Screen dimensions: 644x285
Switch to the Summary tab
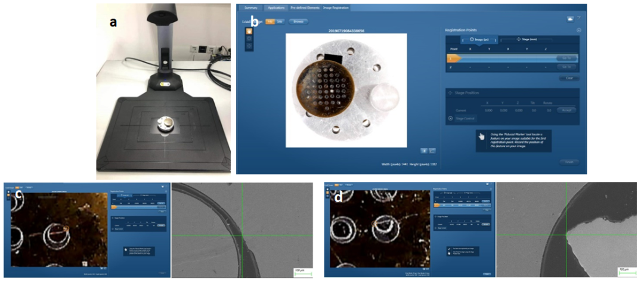pyautogui.click(x=250, y=8)
